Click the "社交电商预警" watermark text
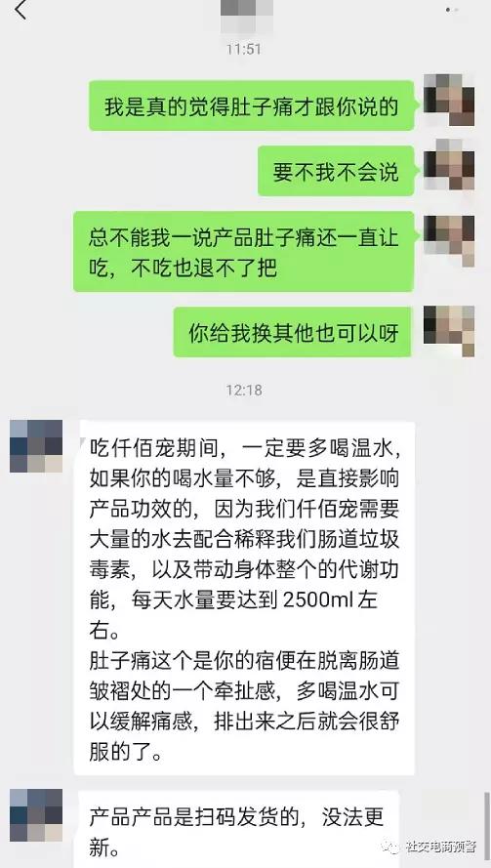 [x=441, y=847]
